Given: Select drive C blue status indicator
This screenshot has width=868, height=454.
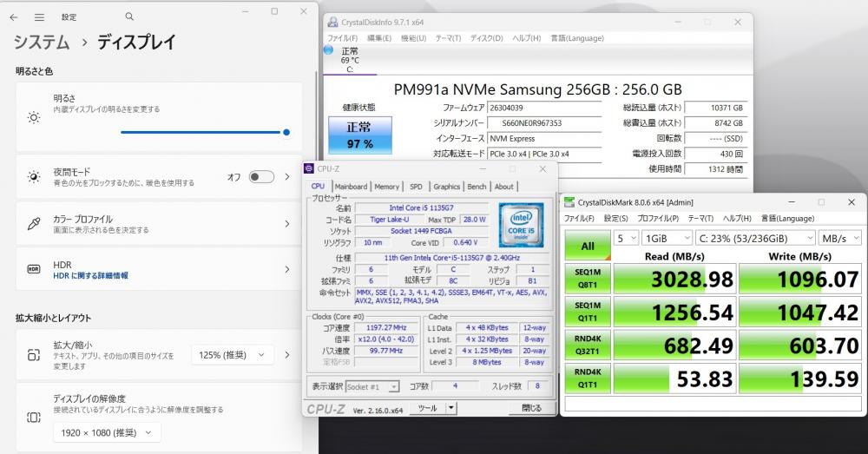Looking at the screenshot, I should (x=328, y=50).
